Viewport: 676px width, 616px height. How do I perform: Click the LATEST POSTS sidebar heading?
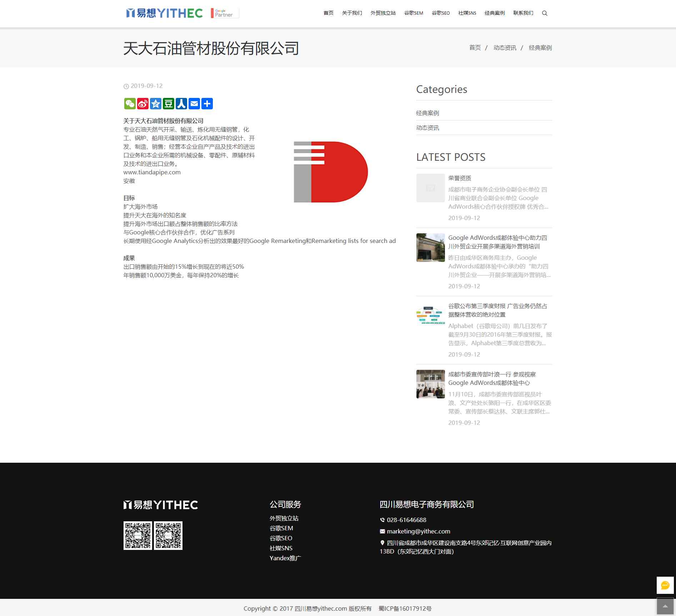[x=451, y=157]
